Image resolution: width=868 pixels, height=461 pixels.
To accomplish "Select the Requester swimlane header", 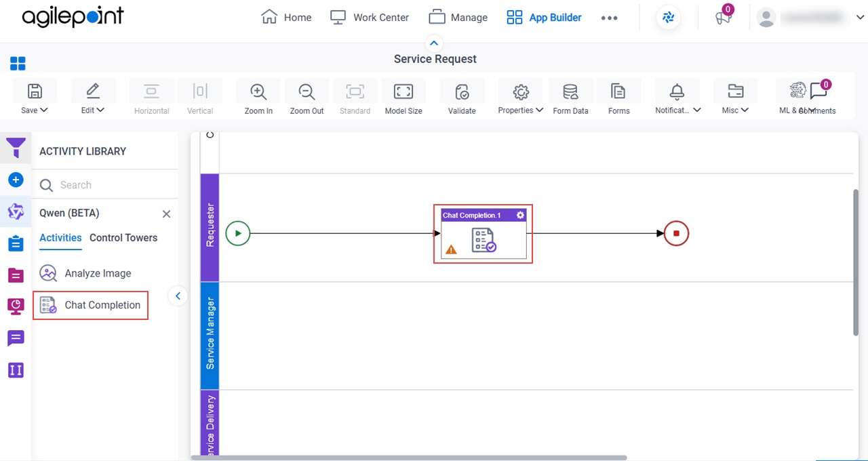I will pyautogui.click(x=210, y=227).
